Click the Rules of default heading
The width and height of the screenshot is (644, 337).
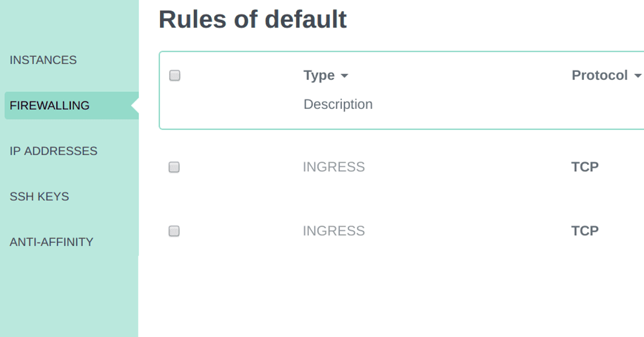click(252, 19)
